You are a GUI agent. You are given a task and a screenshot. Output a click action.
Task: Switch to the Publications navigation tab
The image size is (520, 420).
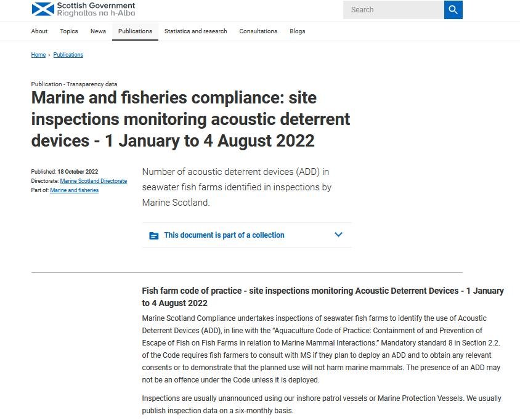tap(135, 31)
